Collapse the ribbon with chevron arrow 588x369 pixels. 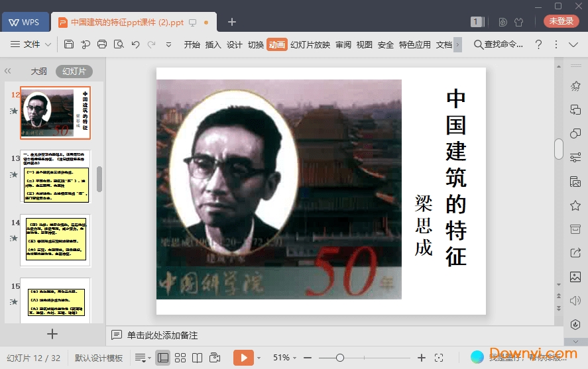point(573,44)
